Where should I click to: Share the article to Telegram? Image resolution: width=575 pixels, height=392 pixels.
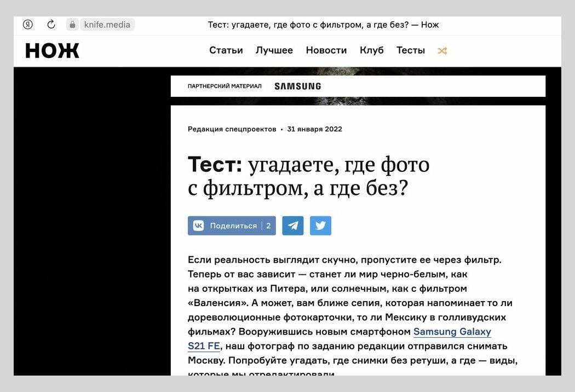click(x=292, y=226)
